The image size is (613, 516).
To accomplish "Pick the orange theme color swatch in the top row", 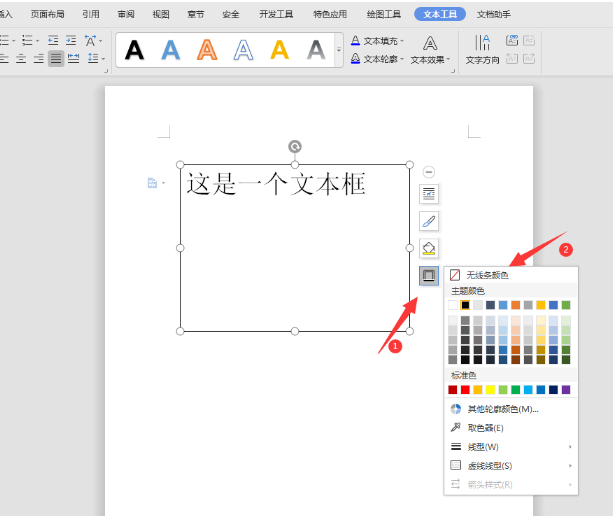I will (516, 305).
